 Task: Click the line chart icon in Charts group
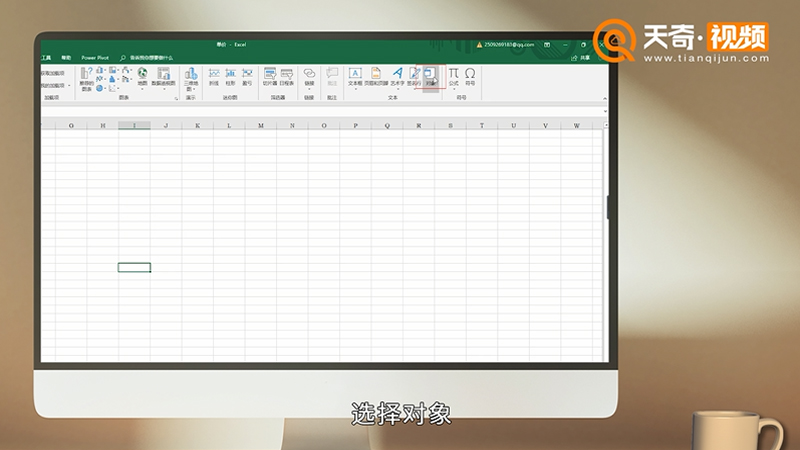click(x=99, y=79)
